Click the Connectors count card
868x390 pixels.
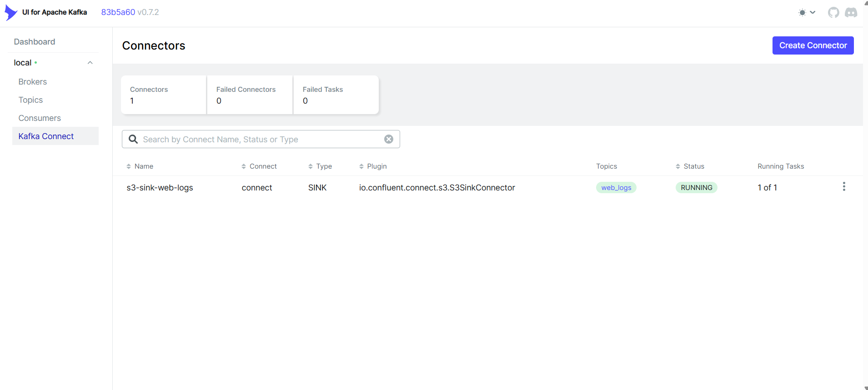click(x=163, y=95)
